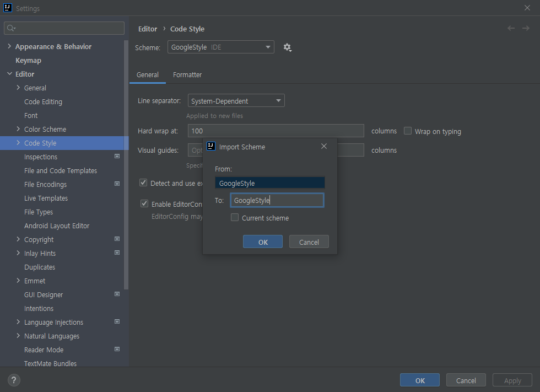Click the From GoogleStyle field
540x392 pixels.
(269, 183)
